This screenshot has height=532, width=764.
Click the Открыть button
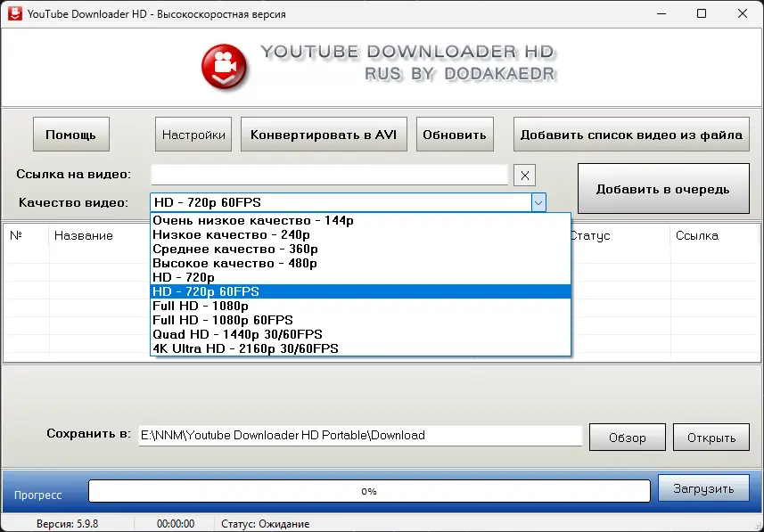711,437
